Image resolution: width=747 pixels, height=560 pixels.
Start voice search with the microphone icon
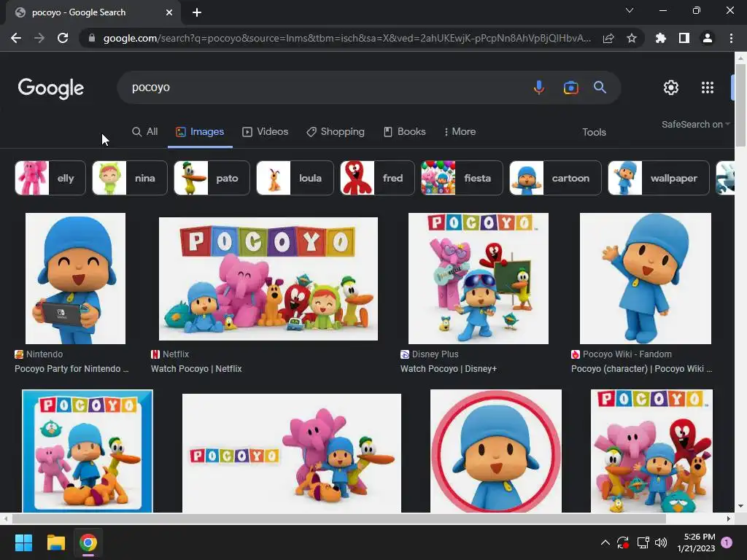(x=539, y=87)
